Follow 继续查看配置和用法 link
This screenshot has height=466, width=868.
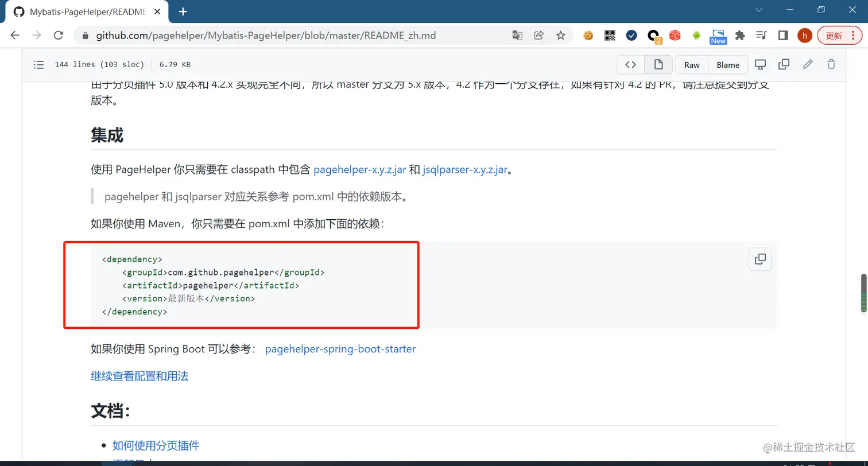click(139, 376)
